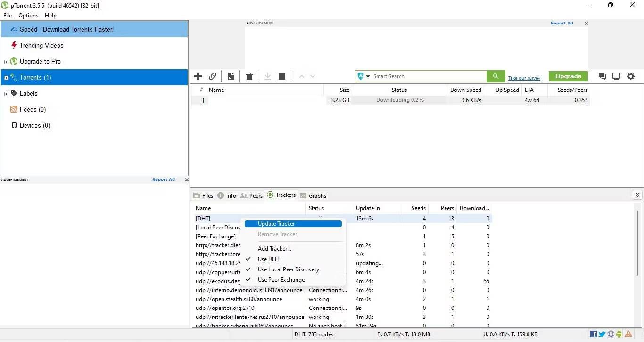The height and width of the screenshot is (342, 644).
Task: Click the Remove Torrent trash icon
Action: coord(249,76)
